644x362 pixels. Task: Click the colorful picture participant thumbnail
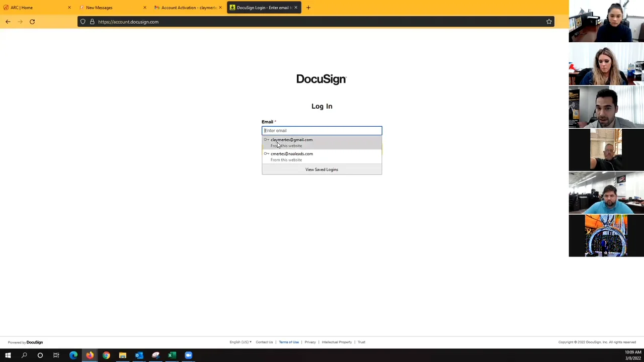coord(606,235)
